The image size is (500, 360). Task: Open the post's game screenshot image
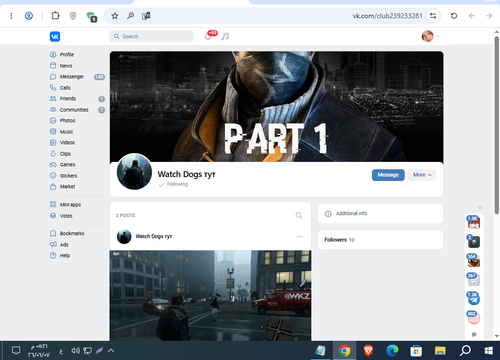(210, 296)
